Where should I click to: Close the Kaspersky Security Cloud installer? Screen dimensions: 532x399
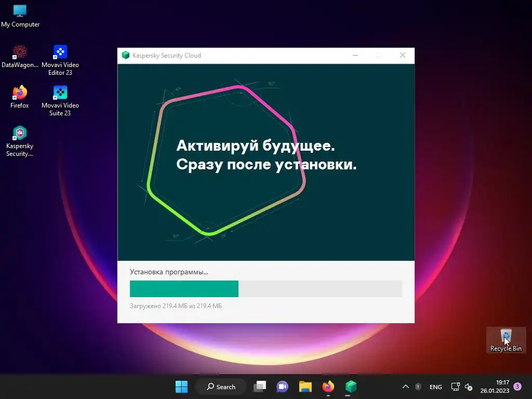coord(403,55)
